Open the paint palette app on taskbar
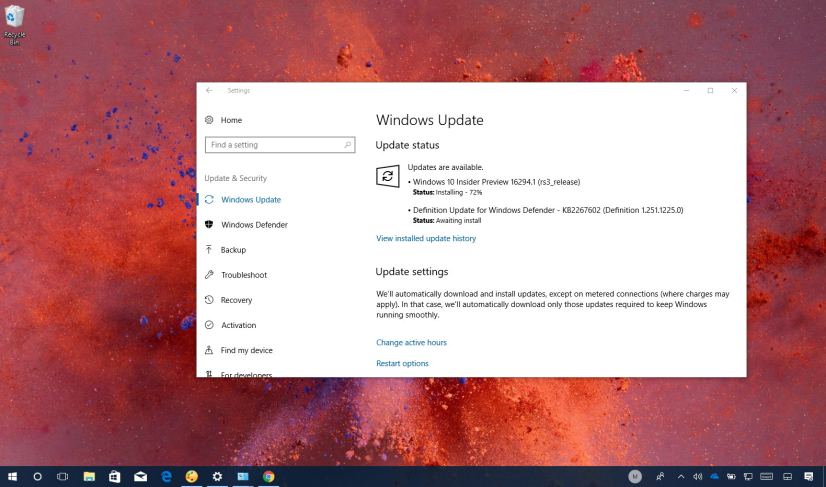Viewport: 826px width, 487px height. (192, 476)
